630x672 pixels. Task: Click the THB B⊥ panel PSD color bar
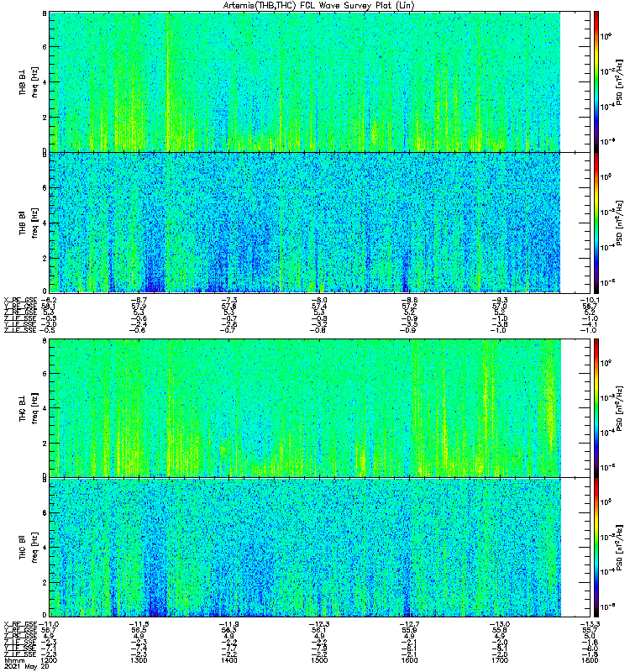coord(596,81)
